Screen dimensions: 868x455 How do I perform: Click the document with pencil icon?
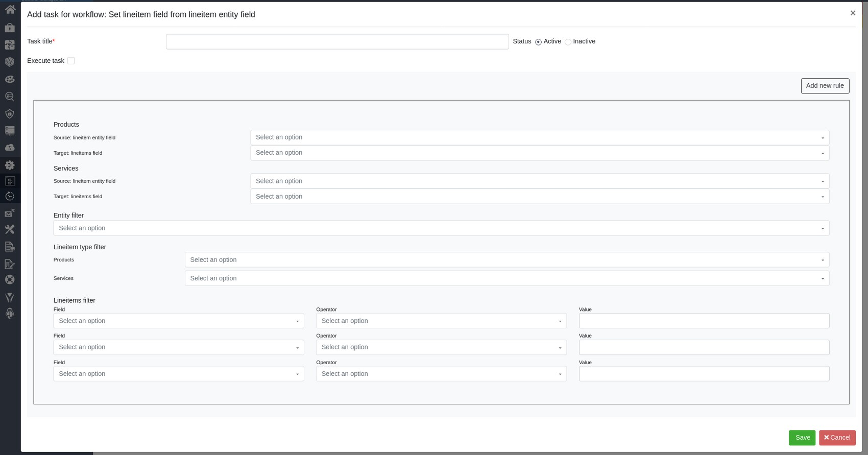[10, 264]
